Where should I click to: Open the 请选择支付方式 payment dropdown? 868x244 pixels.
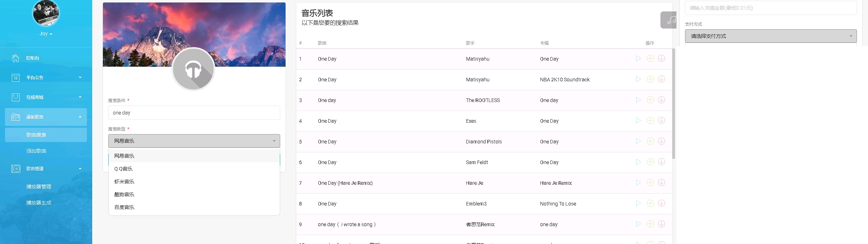[x=770, y=36]
